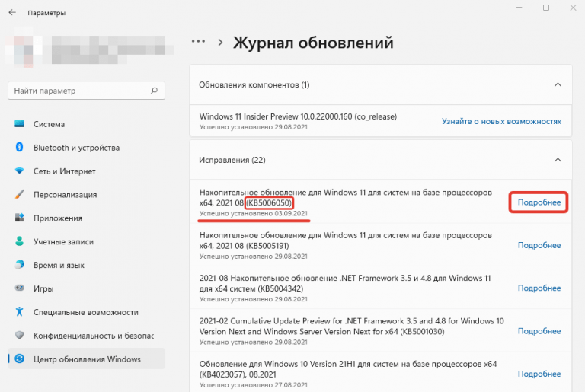Click the Сеть и Интернет wifi icon
The width and height of the screenshot is (585, 392).
19,171
